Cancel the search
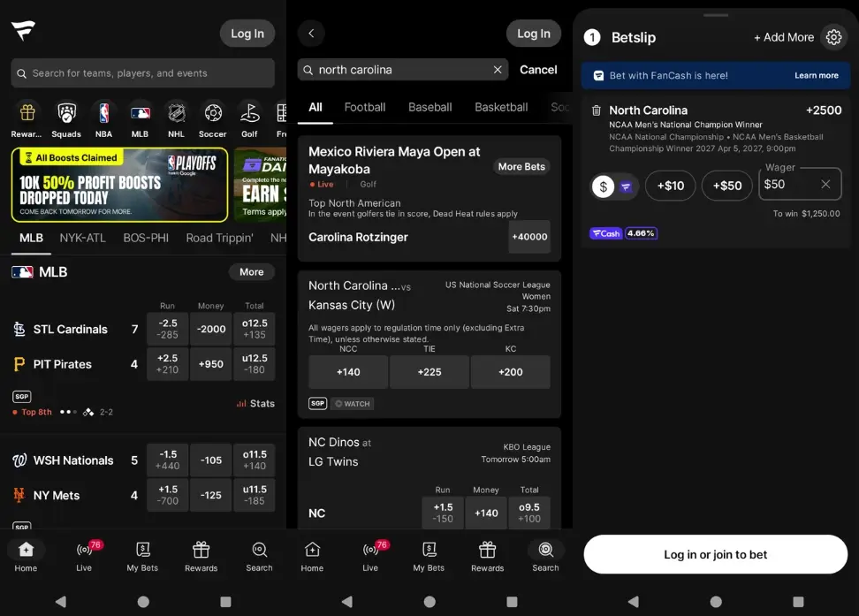 tap(538, 70)
